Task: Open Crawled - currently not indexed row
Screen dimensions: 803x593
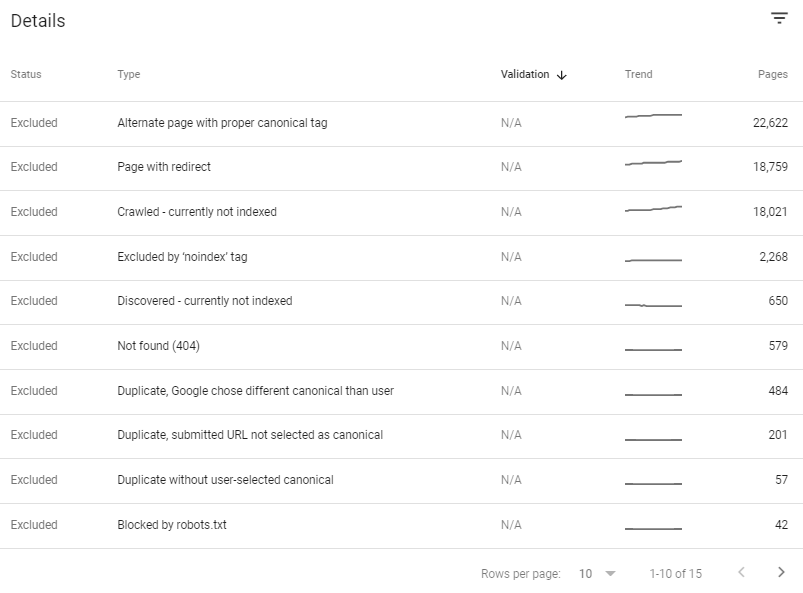Action: tap(402, 213)
